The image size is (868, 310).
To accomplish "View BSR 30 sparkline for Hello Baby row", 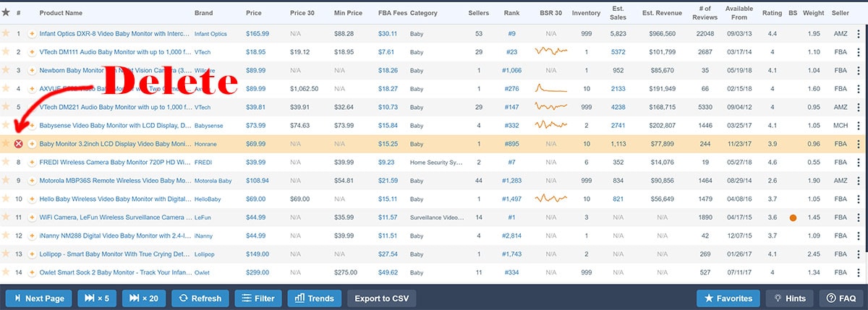I will (551, 199).
